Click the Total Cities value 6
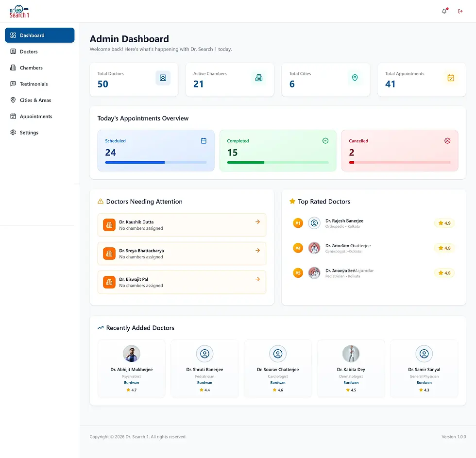This screenshot has width=476, height=458. pos(292,84)
